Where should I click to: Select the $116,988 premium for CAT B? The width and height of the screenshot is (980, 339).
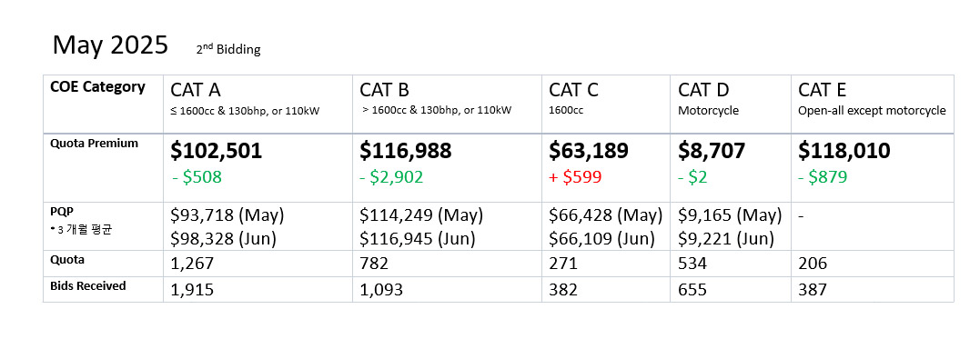(406, 151)
